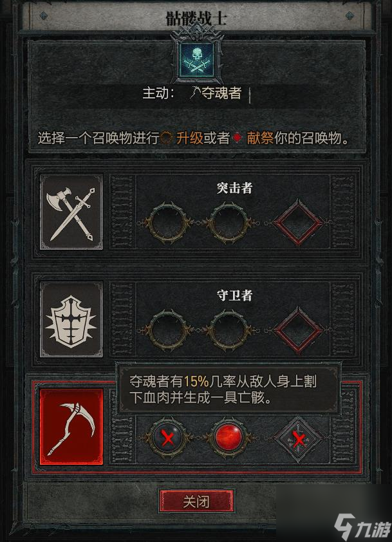Select the Defenders spiked shield icon
392x542 pixels.
click(71, 319)
